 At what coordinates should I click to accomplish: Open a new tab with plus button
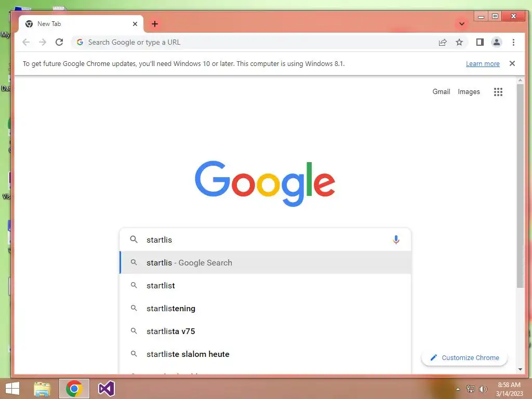(155, 24)
